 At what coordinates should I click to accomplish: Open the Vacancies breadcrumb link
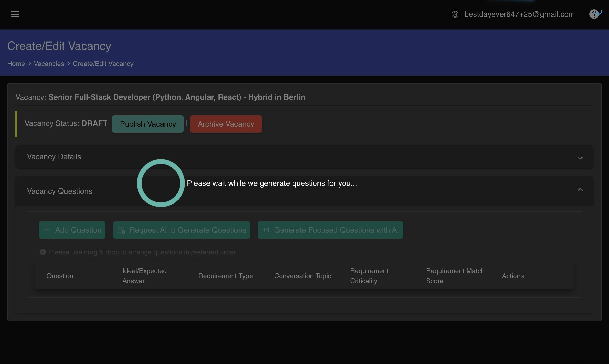coord(49,64)
